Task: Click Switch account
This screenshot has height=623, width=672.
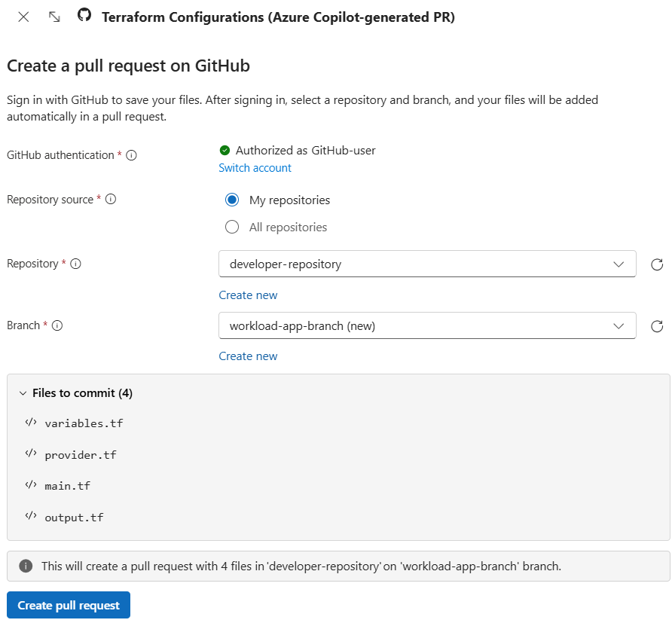Action: (255, 167)
